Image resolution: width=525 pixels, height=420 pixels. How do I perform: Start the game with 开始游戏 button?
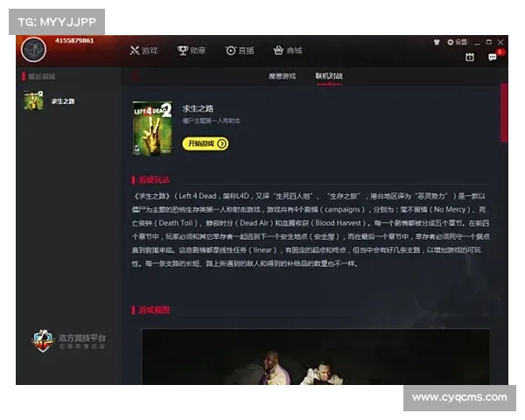[x=206, y=143]
